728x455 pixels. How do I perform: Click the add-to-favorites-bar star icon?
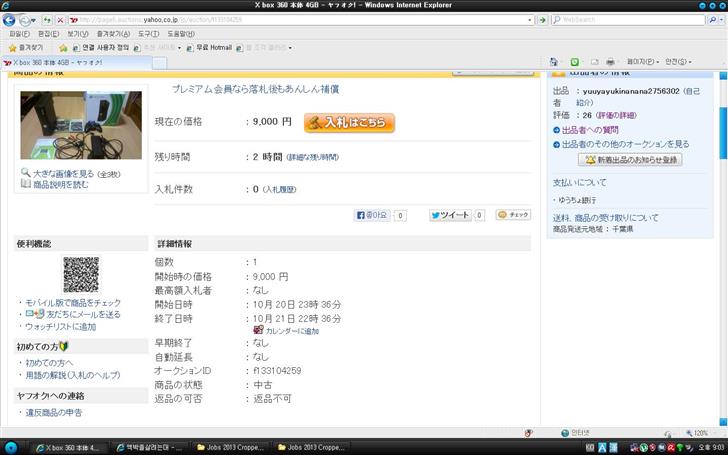point(63,48)
